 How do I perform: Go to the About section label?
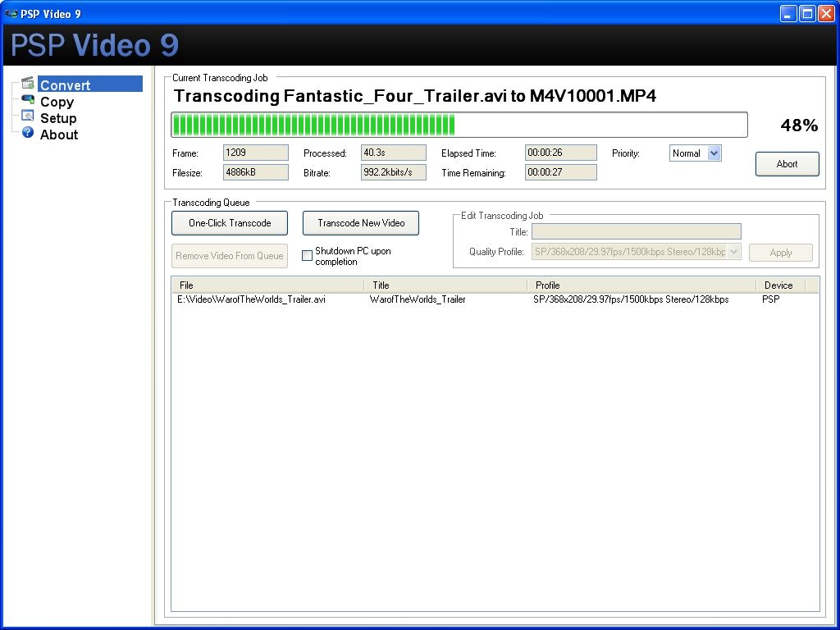pyautogui.click(x=59, y=135)
